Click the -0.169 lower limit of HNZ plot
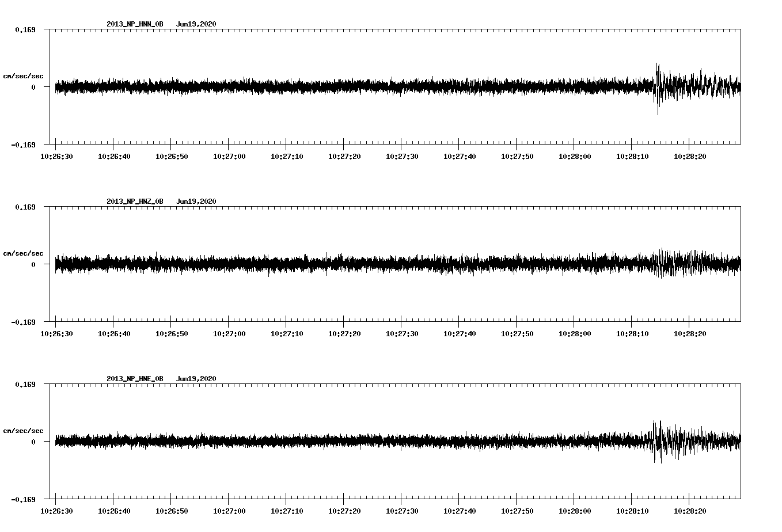The width and height of the screenshot is (782, 532). tap(23, 322)
